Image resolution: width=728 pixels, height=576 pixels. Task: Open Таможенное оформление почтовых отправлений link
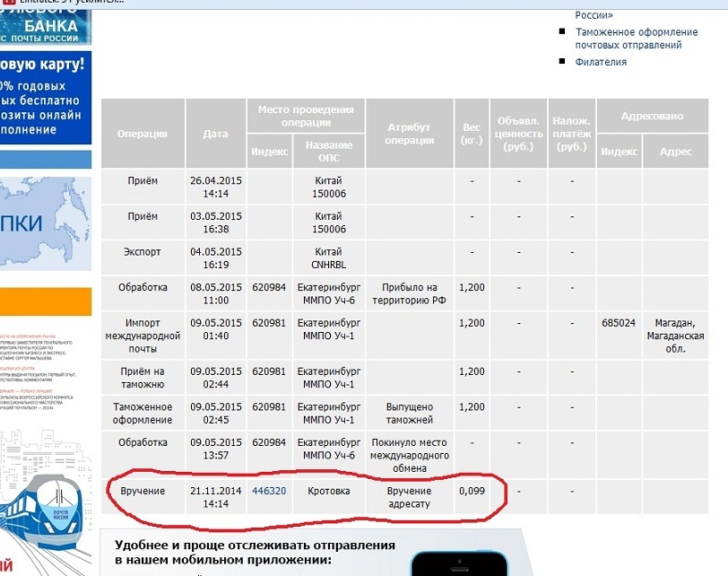coord(628,38)
